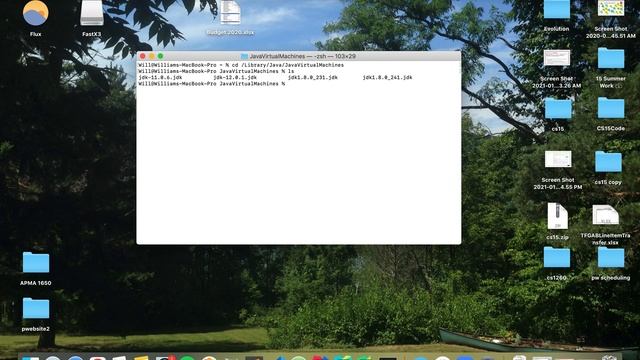Viewport: 640px width, 360px height.
Task: Select the cs15 copy folder
Action: pos(608,162)
